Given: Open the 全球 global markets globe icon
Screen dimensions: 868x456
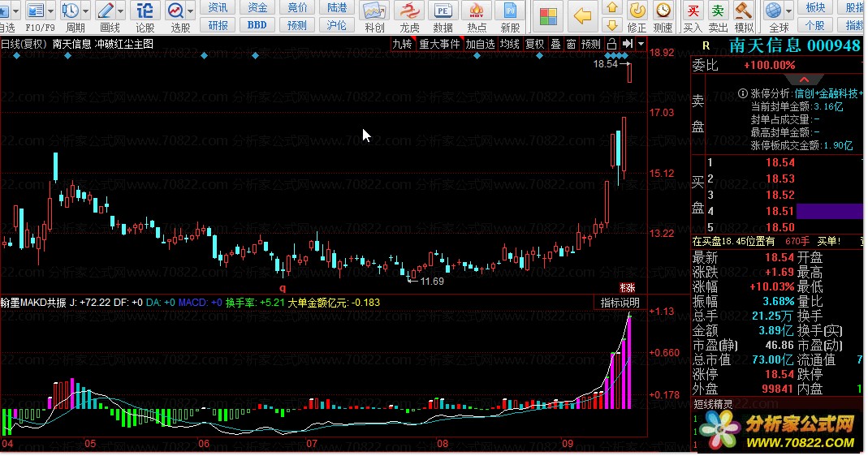Looking at the screenshot, I should click(x=773, y=11).
